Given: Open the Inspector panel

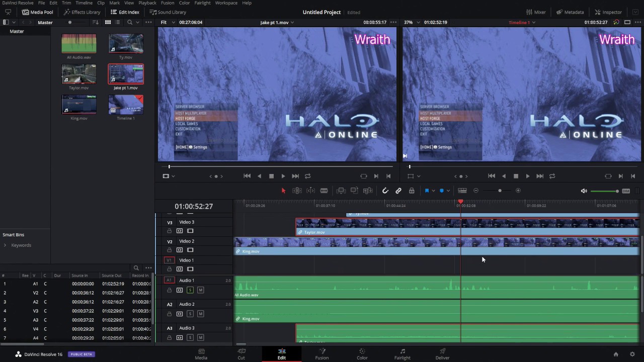Looking at the screenshot, I should coord(608,12).
